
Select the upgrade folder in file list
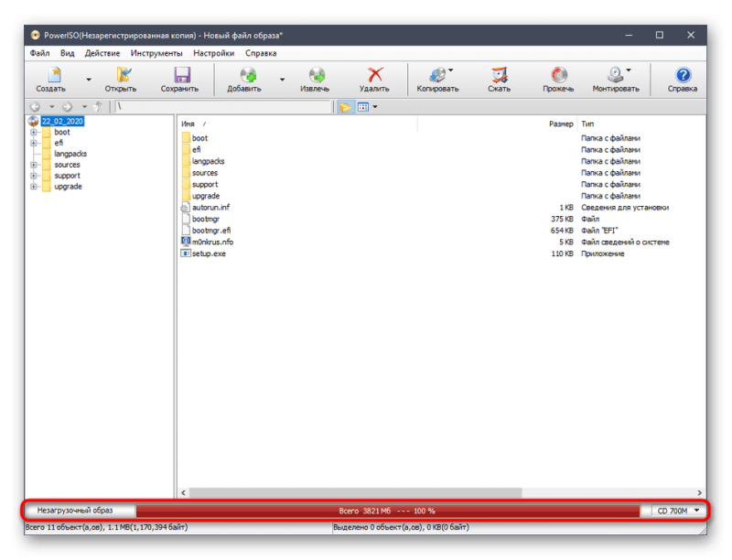point(205,196)
